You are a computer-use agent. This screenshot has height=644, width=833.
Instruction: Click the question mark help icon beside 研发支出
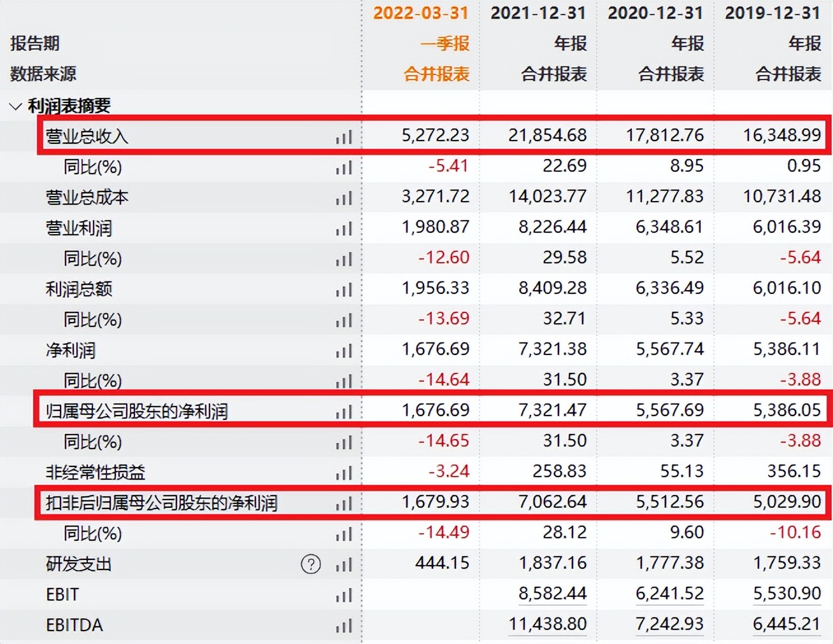pyautogui.click(x=311, y=564)
